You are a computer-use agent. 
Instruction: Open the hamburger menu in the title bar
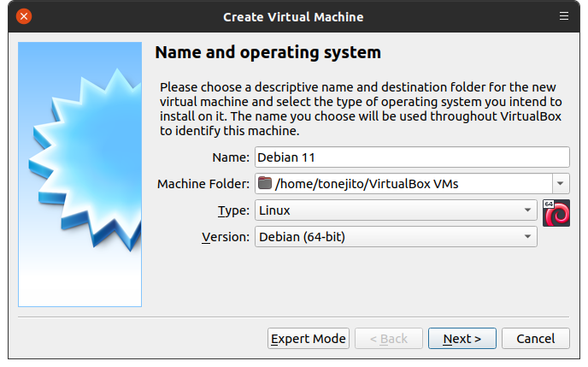[563, 16]
